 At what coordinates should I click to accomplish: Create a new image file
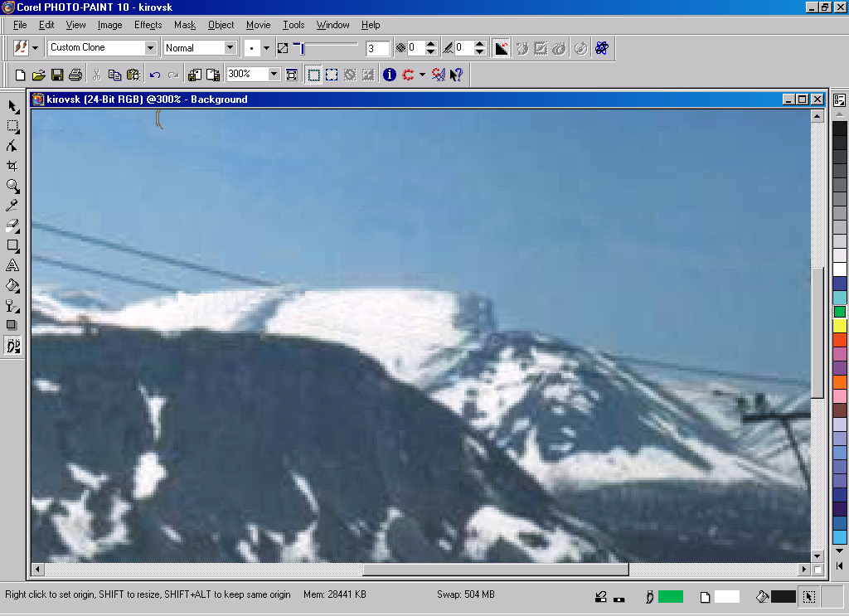(x=20, y=75)
